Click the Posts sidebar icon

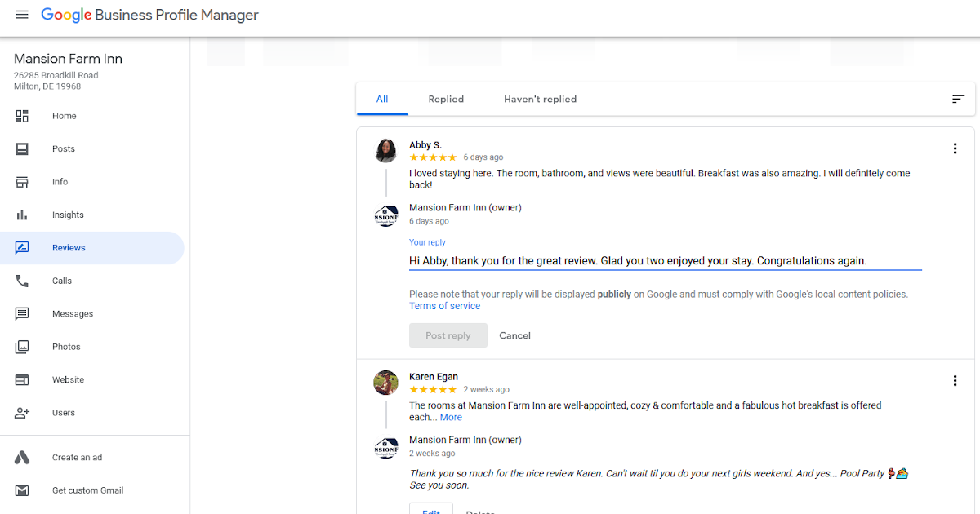coord(22,149)
